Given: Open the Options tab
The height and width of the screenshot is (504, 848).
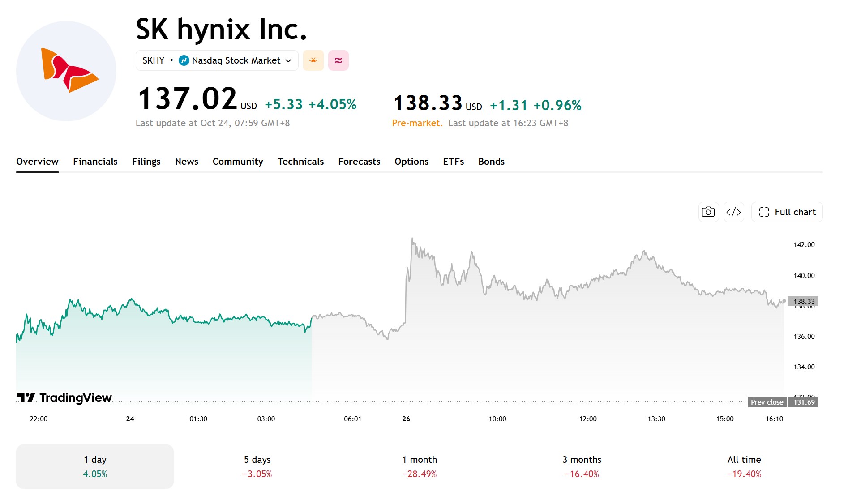Looking at the screenshot, I should (411, 162).
